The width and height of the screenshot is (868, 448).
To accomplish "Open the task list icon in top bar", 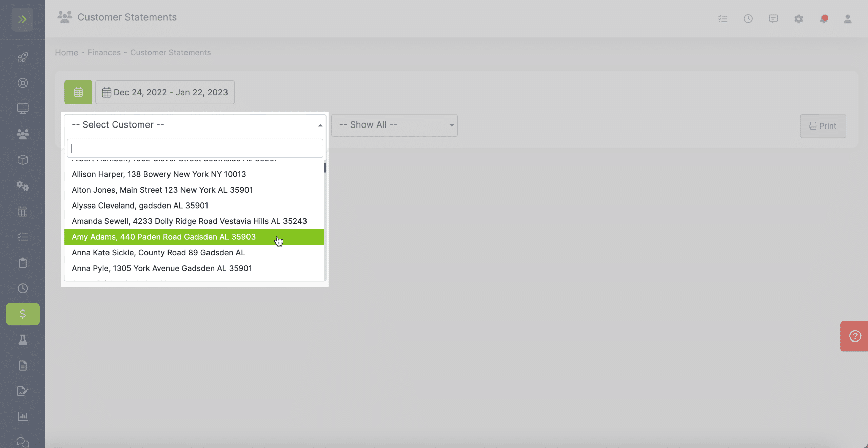I will 723,19.
